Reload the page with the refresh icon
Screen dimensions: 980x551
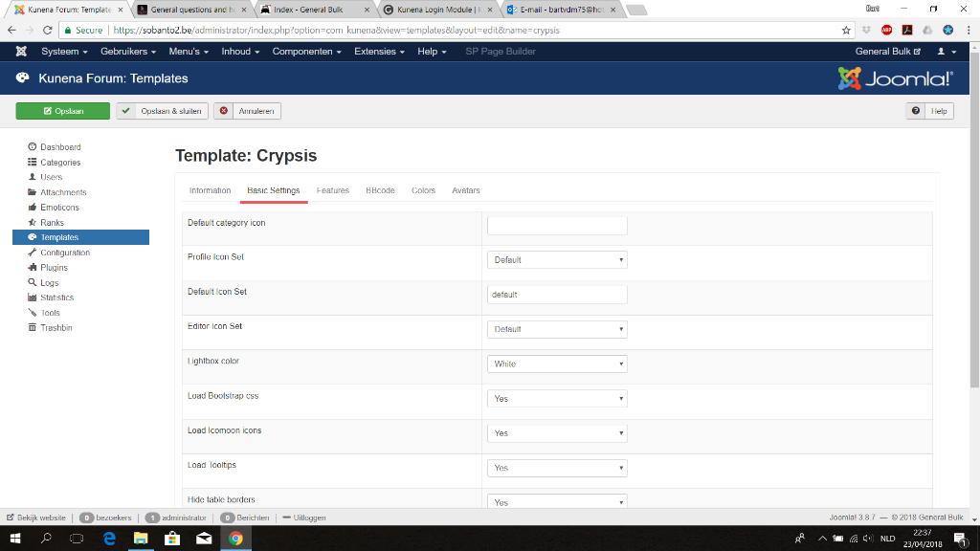[47, 30]
